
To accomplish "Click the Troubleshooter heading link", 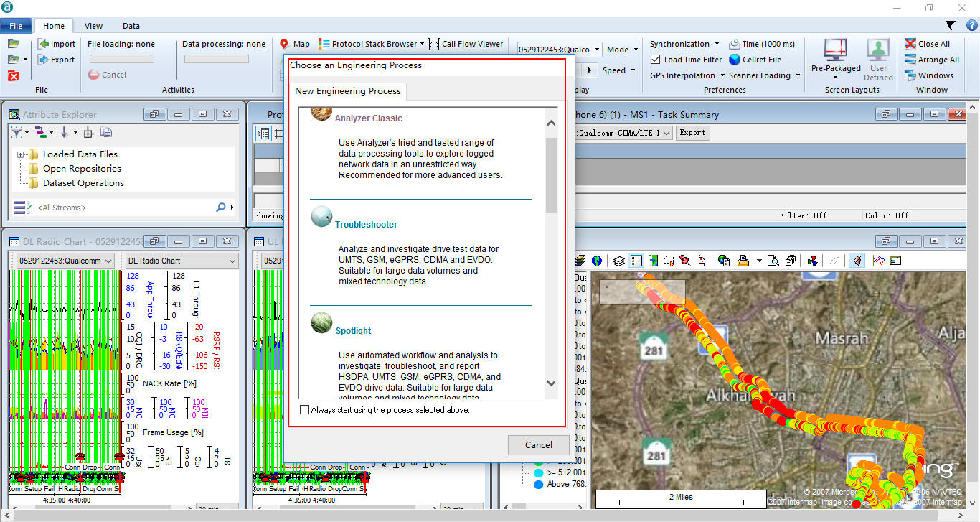I will (366, 225).
